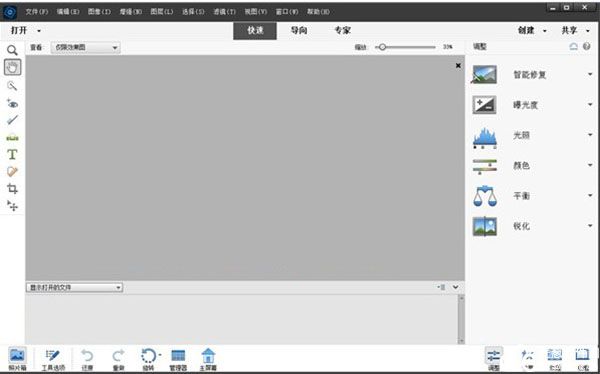The image size is (600, 374).
Task: Open the help question mark icon
Action: coord(586,47)
